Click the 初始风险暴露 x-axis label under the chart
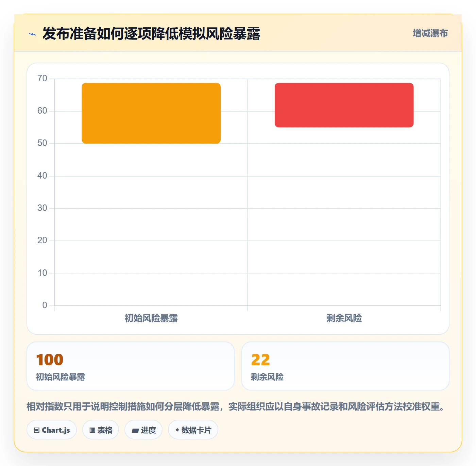 click(151, 318)
